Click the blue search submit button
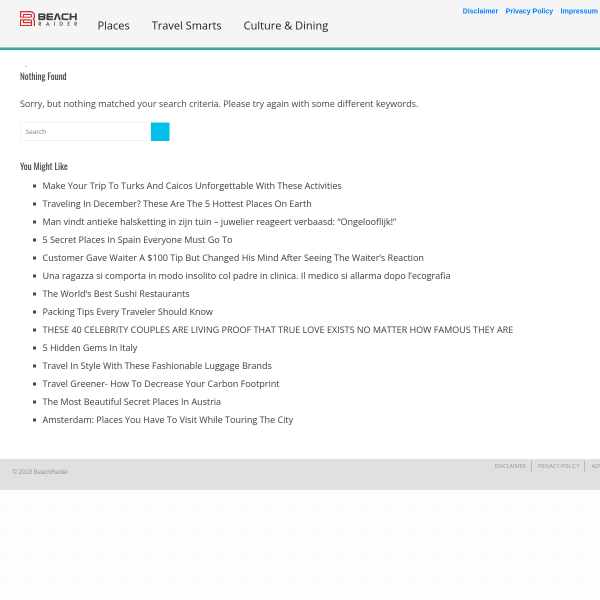 click(160, 131)
